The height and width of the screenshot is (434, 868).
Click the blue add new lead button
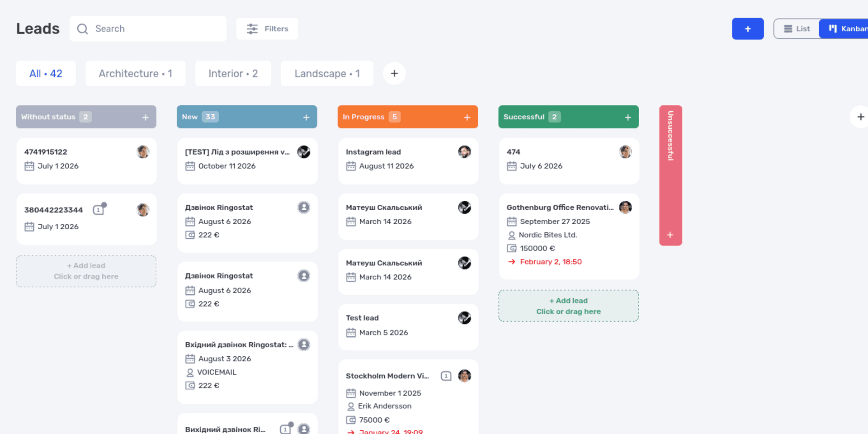click(x=748, y=28)
